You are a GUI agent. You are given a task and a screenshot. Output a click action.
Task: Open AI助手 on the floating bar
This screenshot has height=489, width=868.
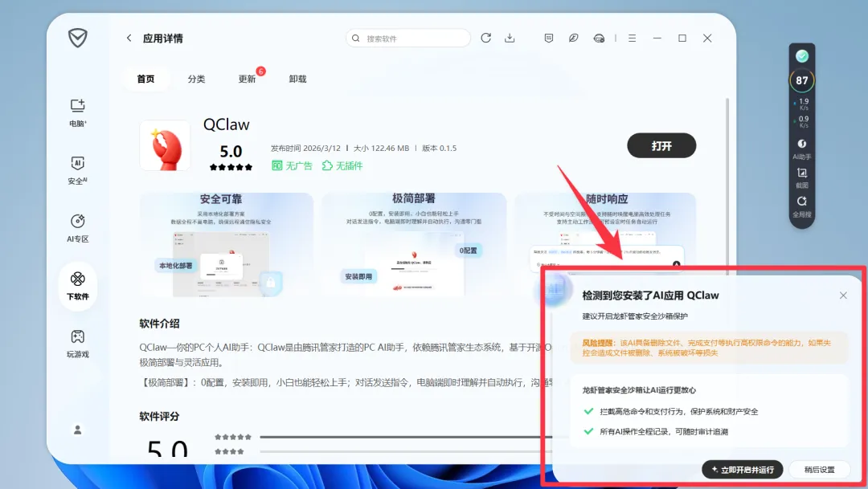pos(802,149)
